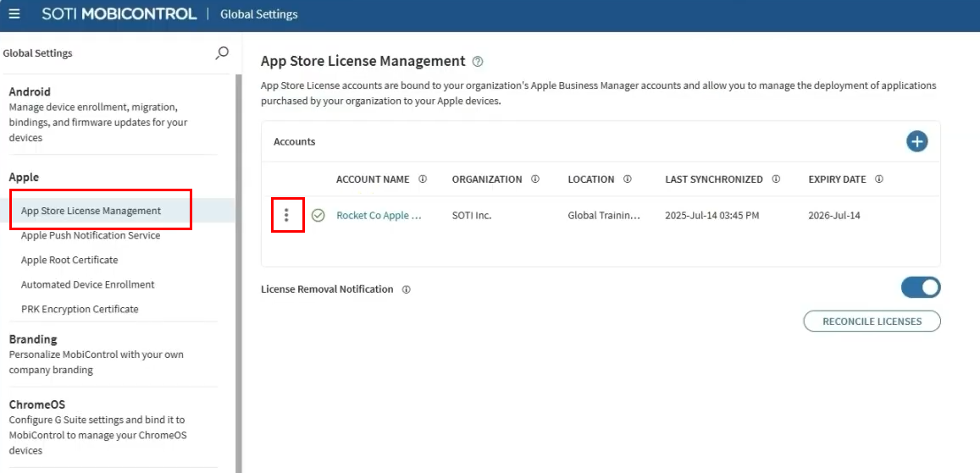Click the Global Trainin… location cell
The width and height of the screenshot is (980, 473).
tap(605, 215)
